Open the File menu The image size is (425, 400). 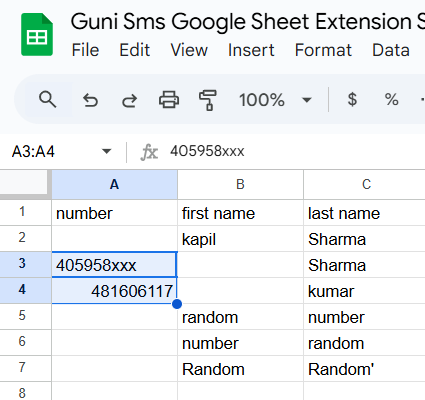(x=85, y=50)
